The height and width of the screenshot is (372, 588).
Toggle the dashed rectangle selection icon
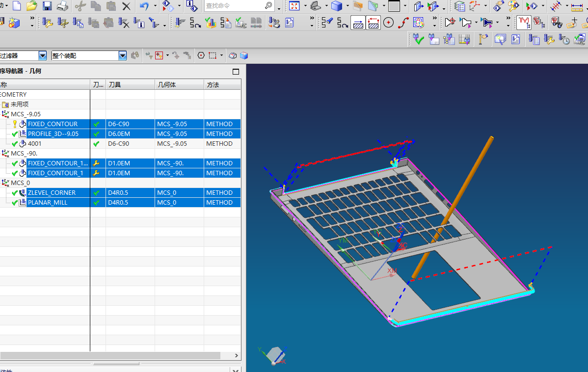(213, 55)
